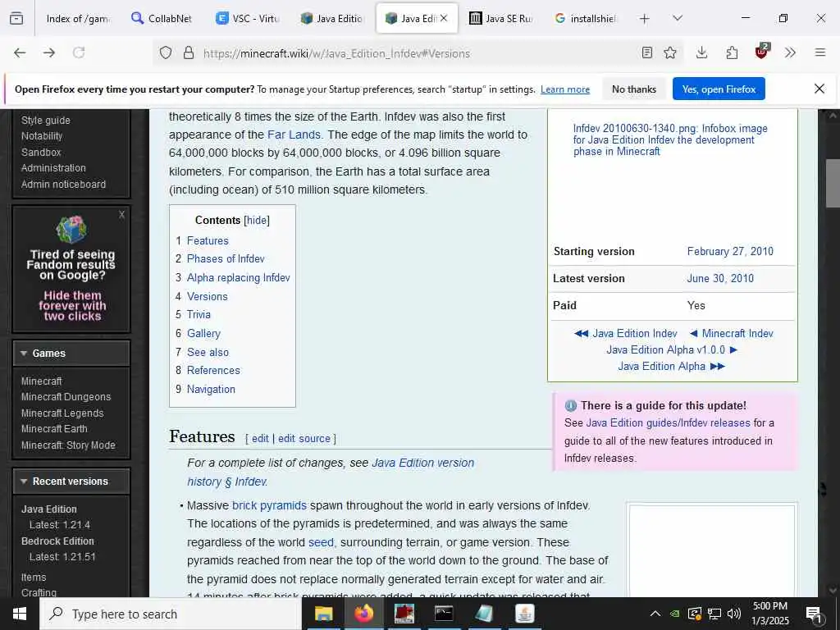This screenshot has width=840, height=630.
Task: Click edit source next to Features
Action: [x=304, y=438]
